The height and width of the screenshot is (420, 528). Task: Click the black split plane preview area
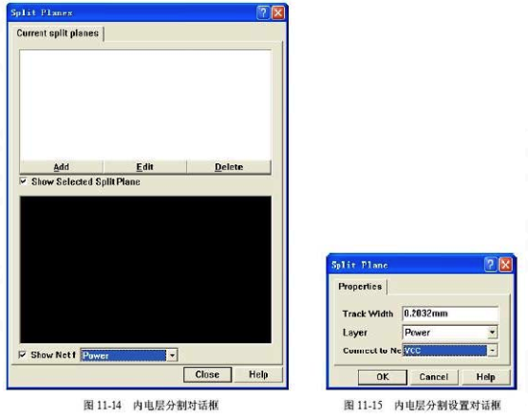(x=146, y=269)
